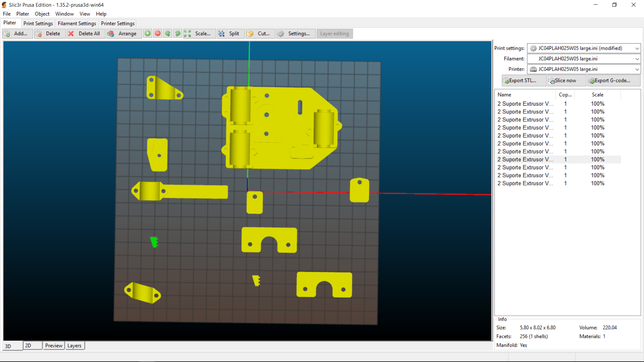Open the View menu
The image size is (644, 362).
click(x=85, y=14)
